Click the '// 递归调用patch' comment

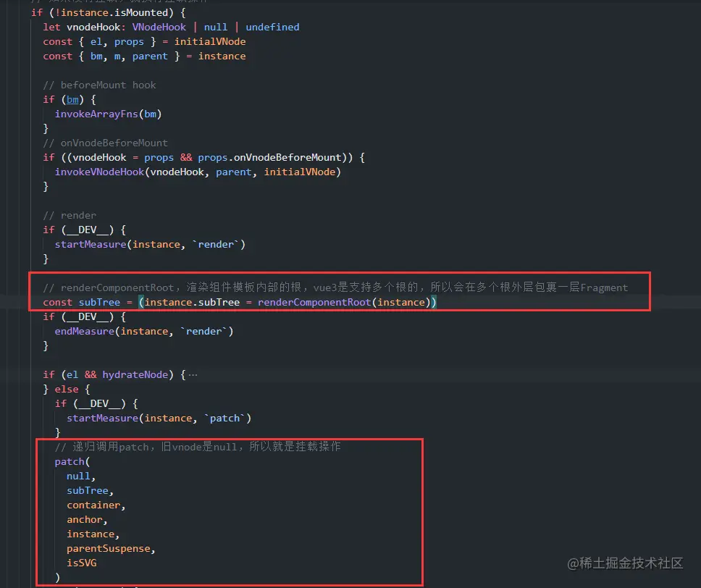coord(198,446)
